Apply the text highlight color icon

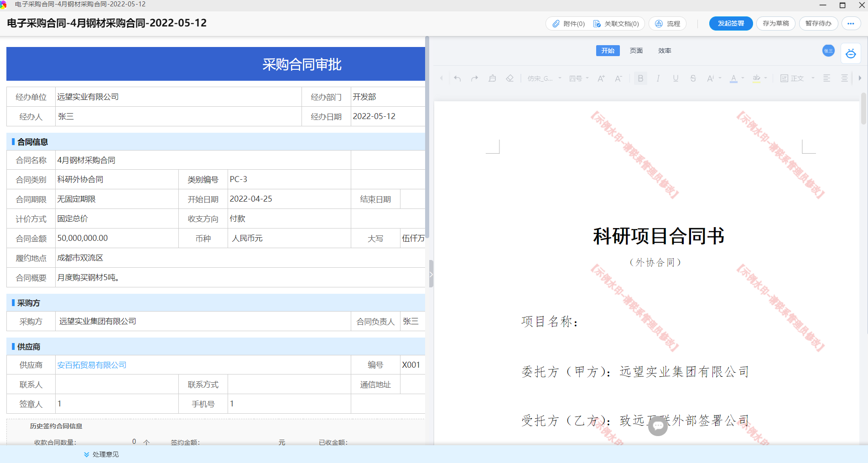click(x=757, y=78)
